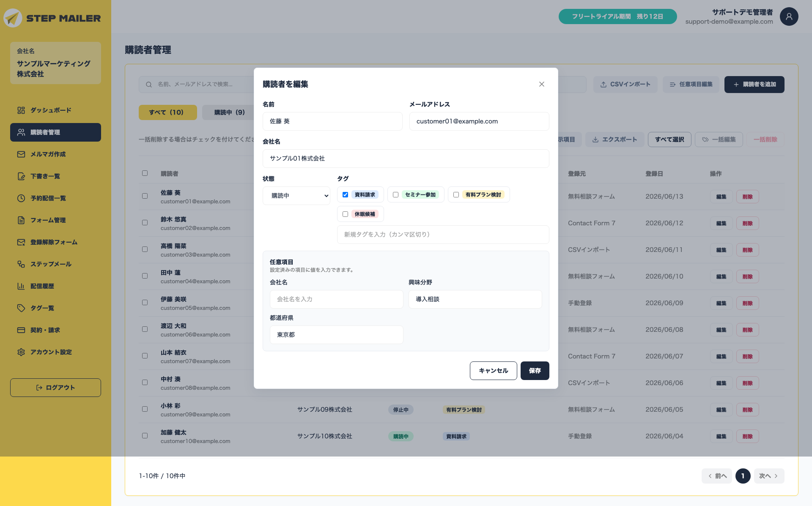This screenshot has height=506, width=812.
Task: Click the right chevron on 次へ
Action: coord(776,476)
